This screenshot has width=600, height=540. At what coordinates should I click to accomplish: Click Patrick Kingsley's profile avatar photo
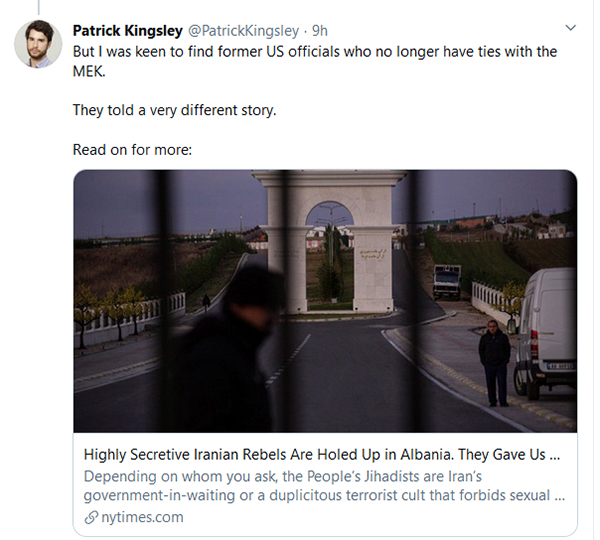38,44
